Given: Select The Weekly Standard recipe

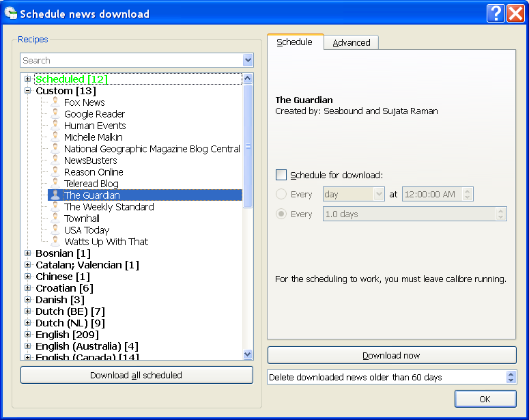Looking at the screenshot, I should pos(109,207).
